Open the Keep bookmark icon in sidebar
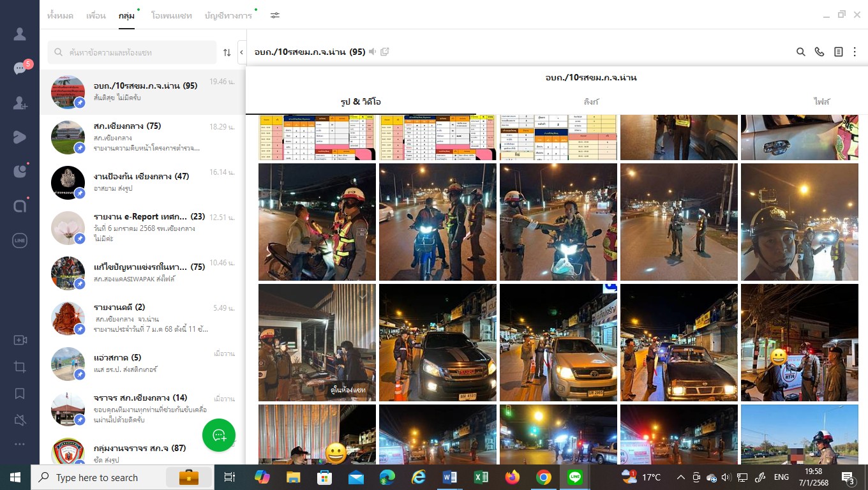 point(20,393)
